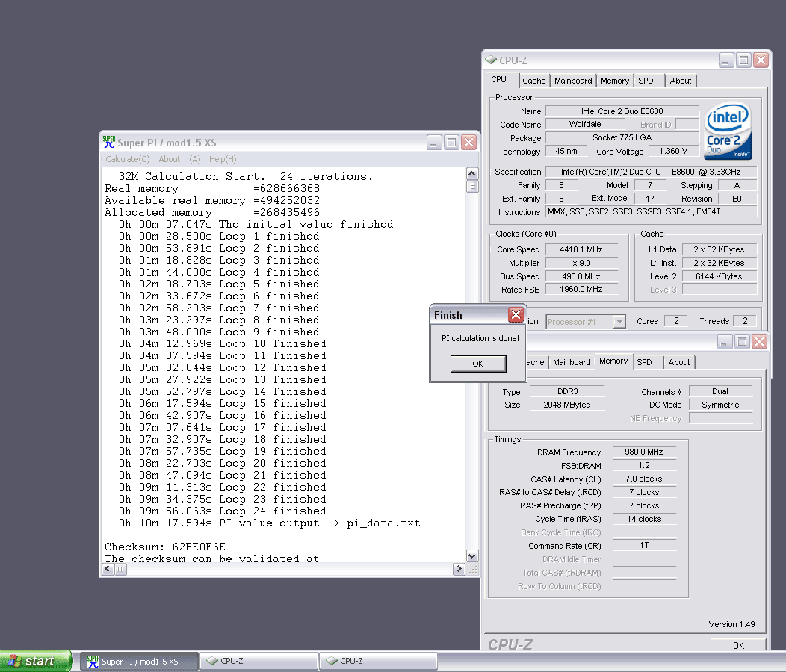Click the Multiplier value x 9.0
The image size is (786, 672).
[x=581, y=263]
